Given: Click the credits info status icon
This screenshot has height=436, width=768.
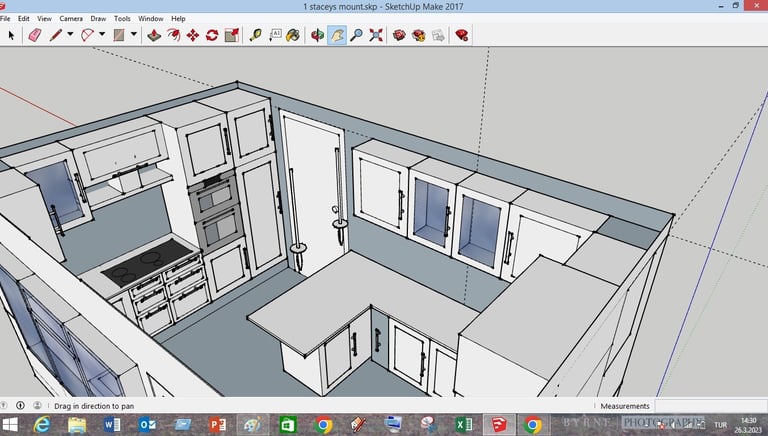Looking at the screenshot, I should pyautogui.click(x=20, y=406).
